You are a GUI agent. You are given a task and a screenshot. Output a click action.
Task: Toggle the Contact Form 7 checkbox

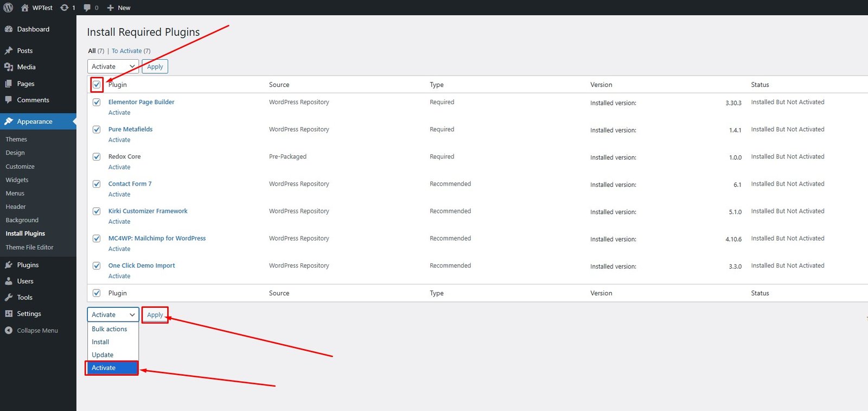pyautogui.click(x=97, y=184)
